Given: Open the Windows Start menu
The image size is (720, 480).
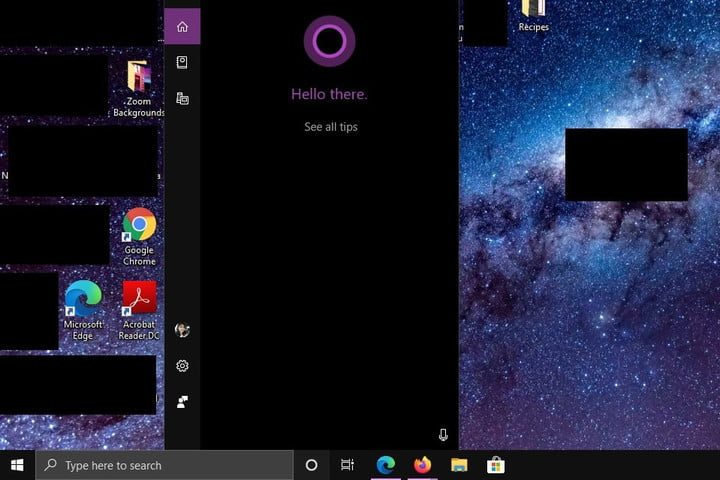Looking at the screenshot, I should [17, 465].
